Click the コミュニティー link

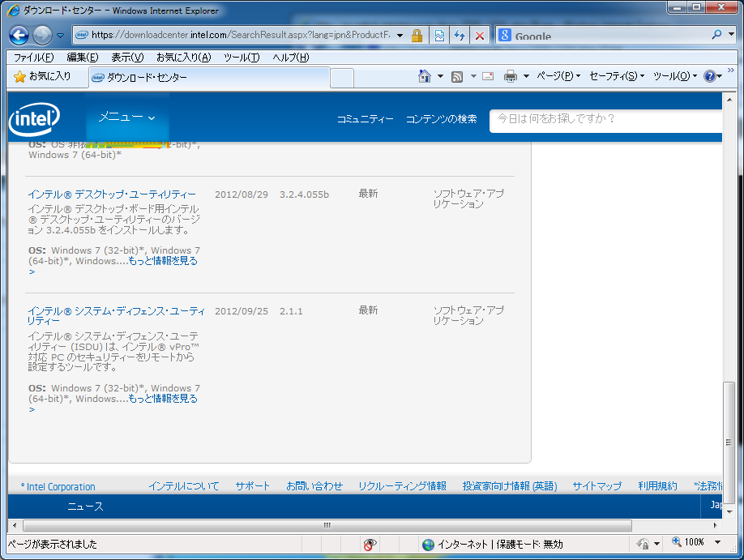[365, 119]
